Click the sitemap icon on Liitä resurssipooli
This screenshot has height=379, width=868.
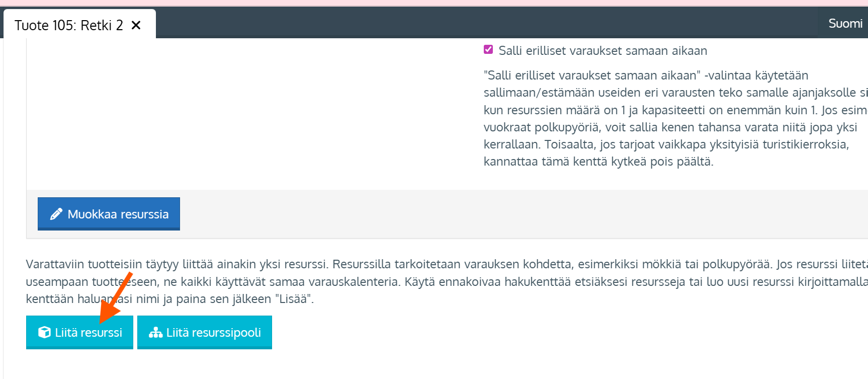click(x=155, y=332)
